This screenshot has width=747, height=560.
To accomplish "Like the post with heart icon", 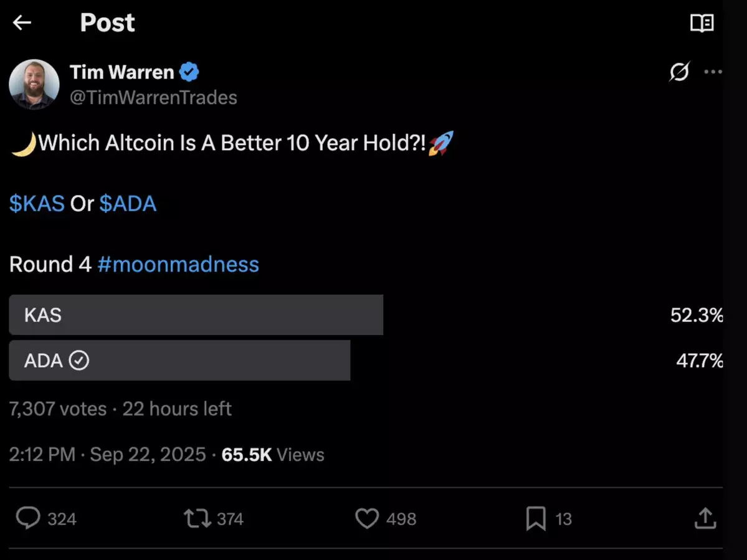I will tap(367, 518).
